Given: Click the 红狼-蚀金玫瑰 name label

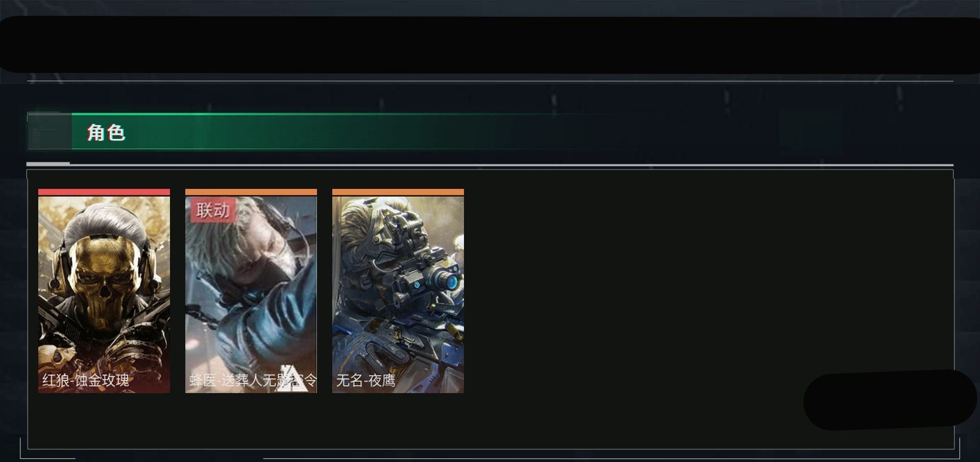Looking at the screenshot, I should click(86, 380).
